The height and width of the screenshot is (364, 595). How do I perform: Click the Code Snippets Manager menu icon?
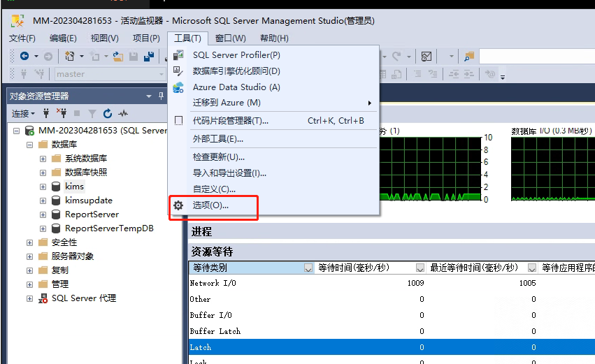click(x=178, y=121)
